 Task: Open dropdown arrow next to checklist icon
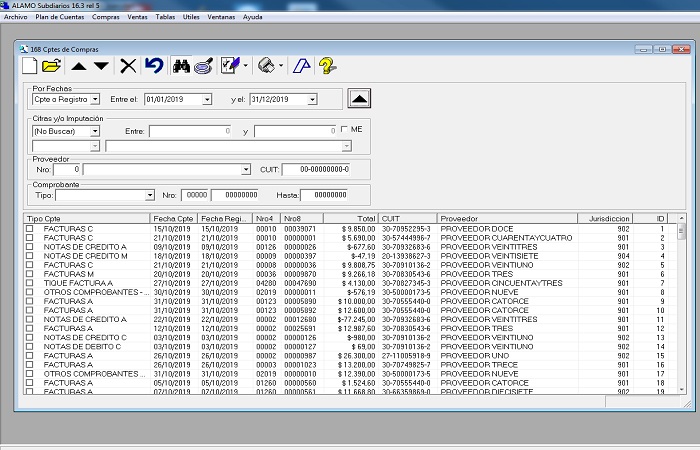pos(246,66)
